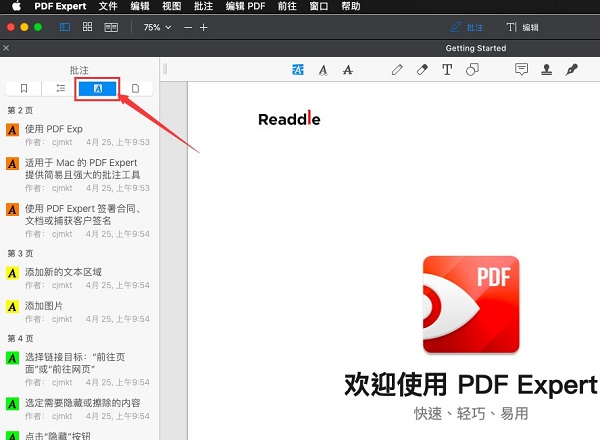
Task: Select the pen drawing tool
Action: (x=397, y=70)
